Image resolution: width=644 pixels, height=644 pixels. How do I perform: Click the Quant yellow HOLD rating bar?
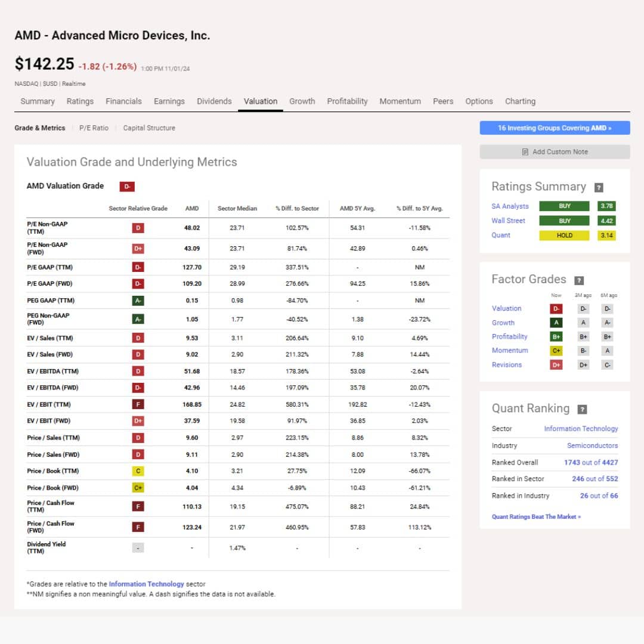tap(564, 236)
